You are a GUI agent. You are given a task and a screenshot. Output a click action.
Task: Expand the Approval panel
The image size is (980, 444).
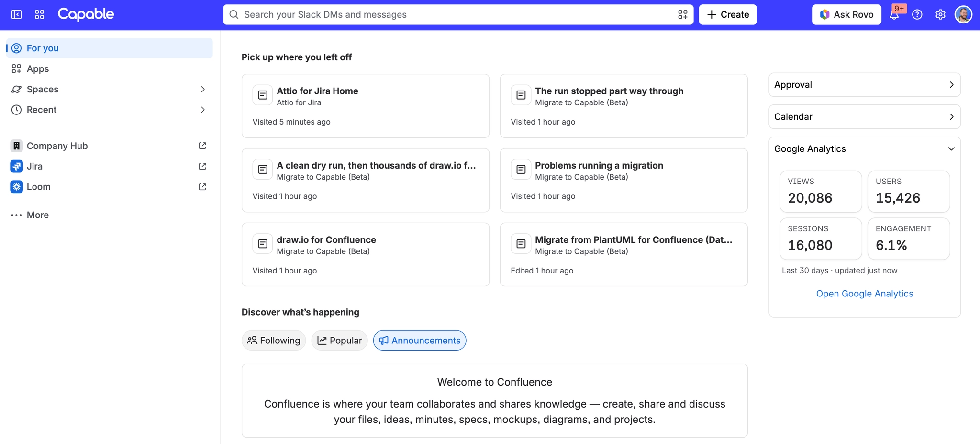pos(865,85)
